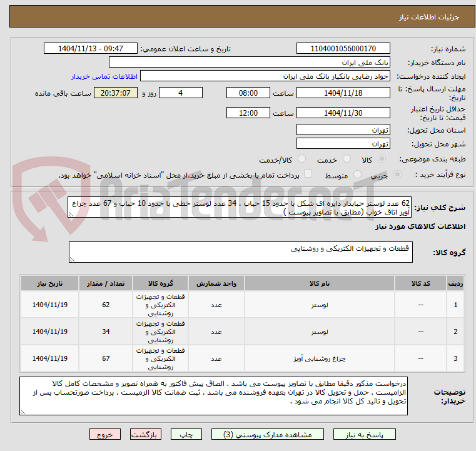
Task: Click the شماره نیاز number field
Action: click(x=343, y=49)
